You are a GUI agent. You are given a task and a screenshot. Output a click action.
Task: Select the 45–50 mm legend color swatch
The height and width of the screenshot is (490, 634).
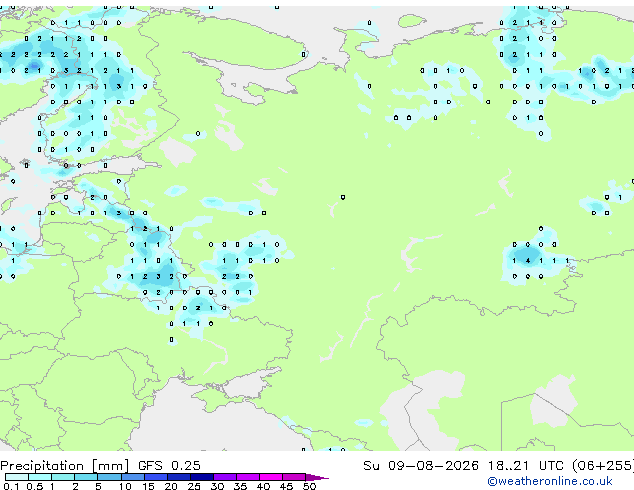pyautogui.click(x=294, y=477)
